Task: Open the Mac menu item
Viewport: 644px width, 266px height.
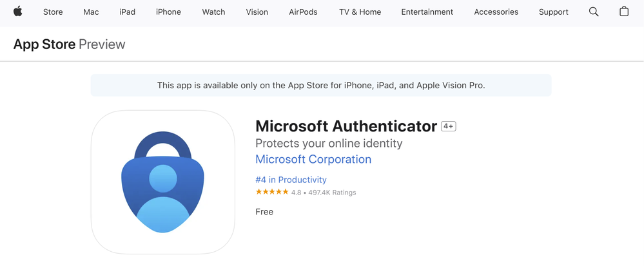Action: click(91, 12)
